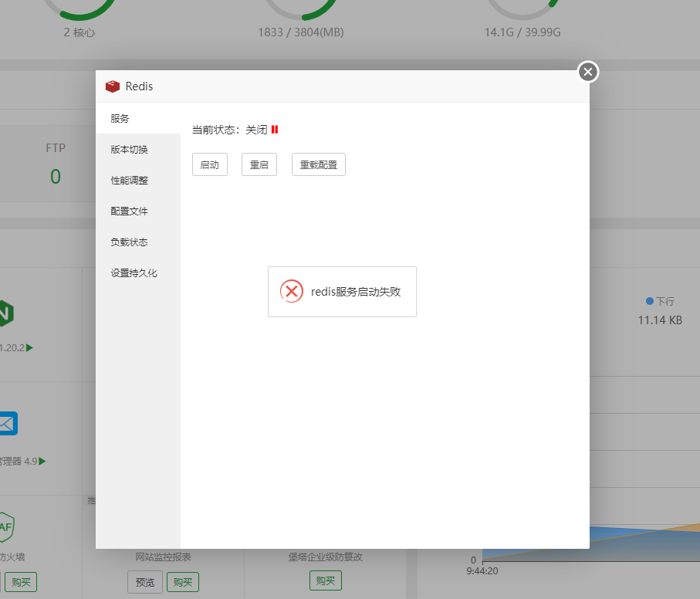Click the Nginx icon in background panel
This screenshot has height=599, width=700.
[6, 313]
